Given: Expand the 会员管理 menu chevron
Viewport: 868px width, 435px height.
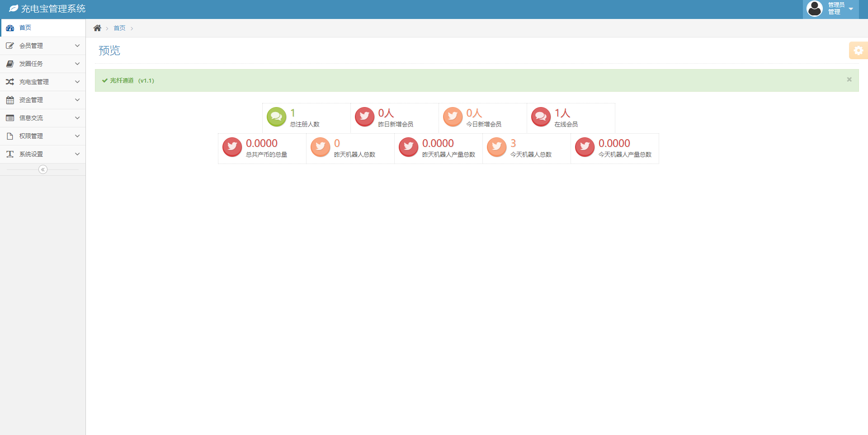Looking at the screenshot, I should (x=77, y=46).
